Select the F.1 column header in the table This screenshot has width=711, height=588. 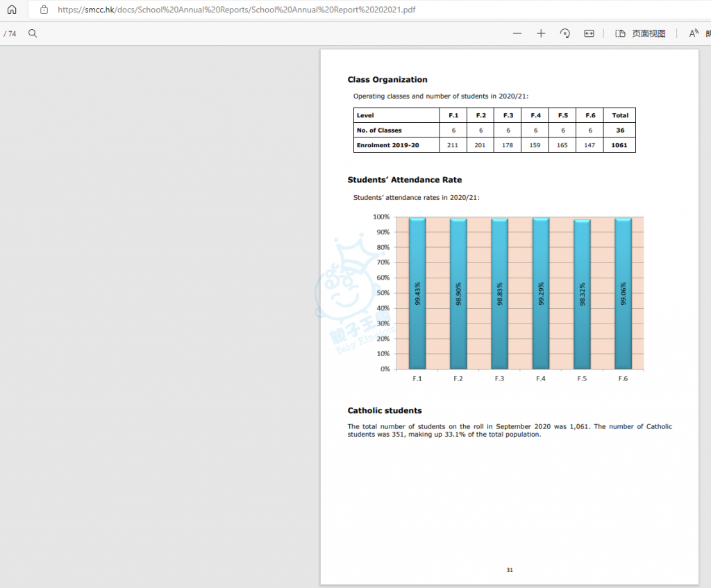[x=453, y=116]
